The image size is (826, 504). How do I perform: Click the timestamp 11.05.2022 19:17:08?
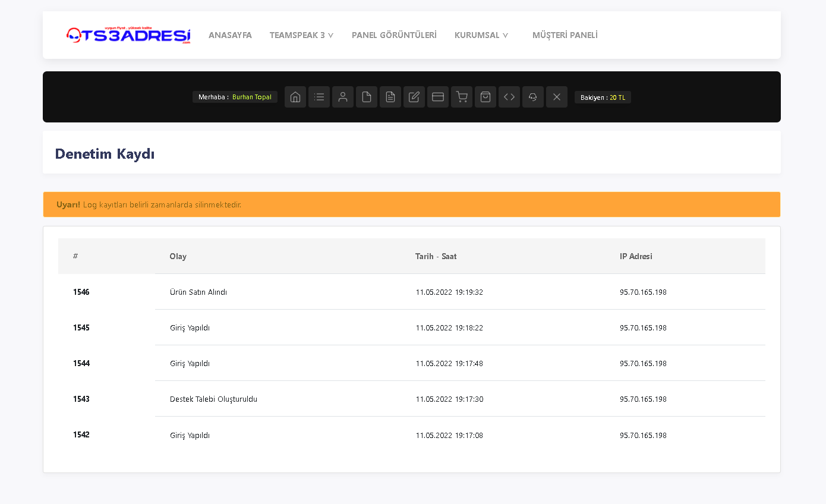(449, 435)
